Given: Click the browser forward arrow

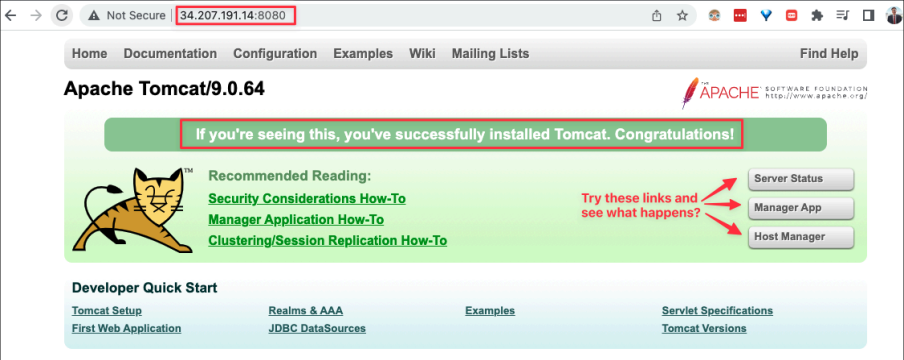Looking at the screenshot, I should pos(36,16).
